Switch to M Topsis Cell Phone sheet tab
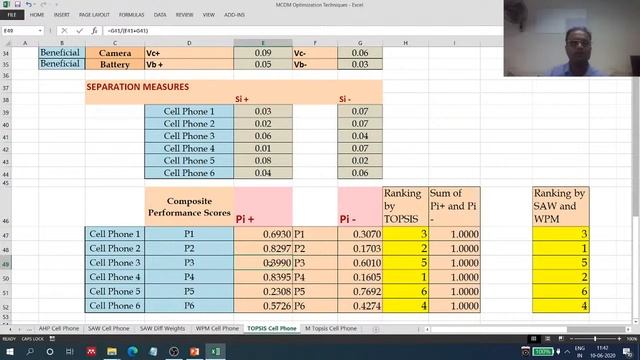 tap(331, 328)
